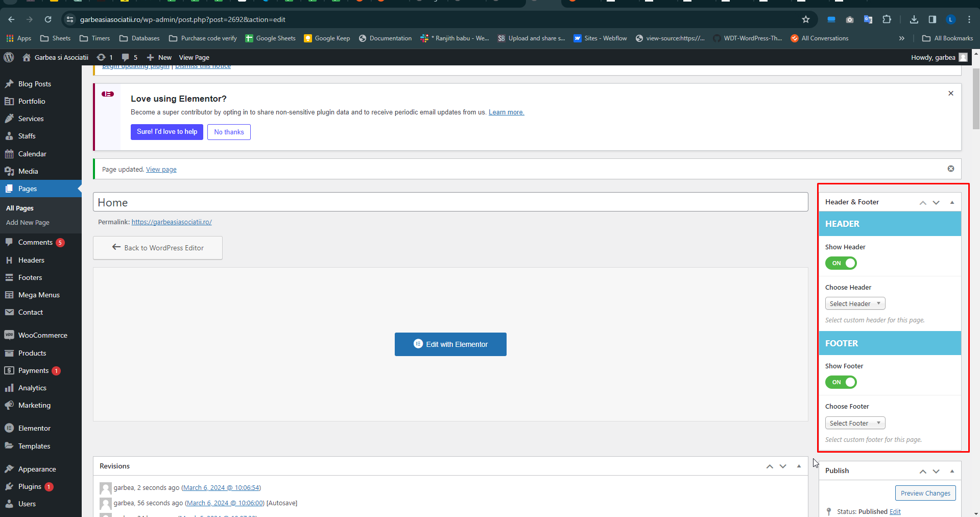Collapse the Header & Footer panel
980x517 pixels.
952,202
